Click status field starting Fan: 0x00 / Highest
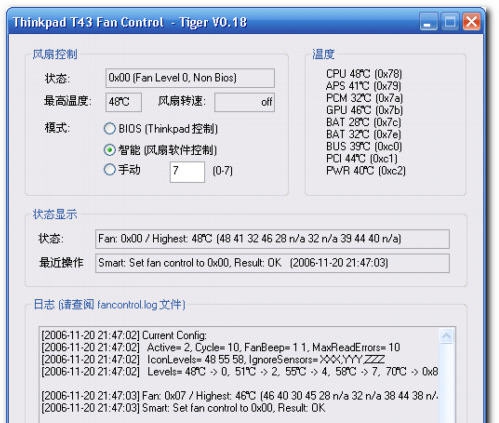This screenshot has height=423, width=499. (x=272, y=239)
